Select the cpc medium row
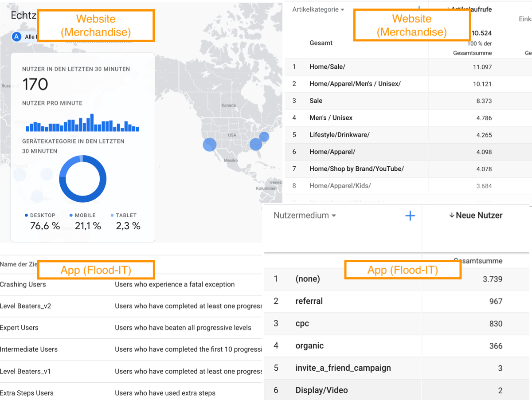Screen dimensions: 532x400 (x=302, y=323)
